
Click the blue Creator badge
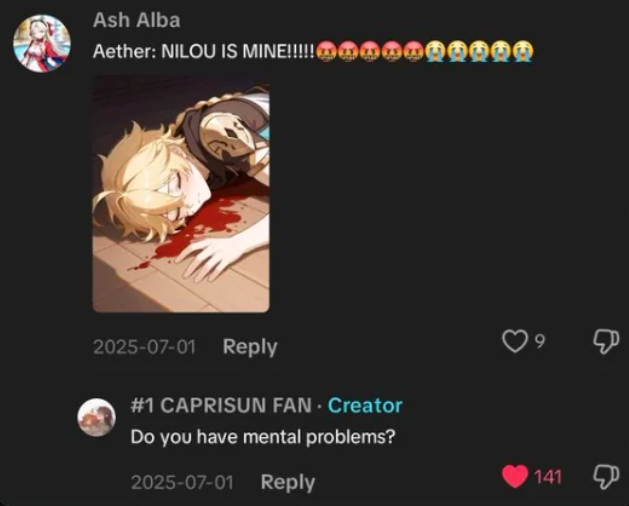[365, 405]
